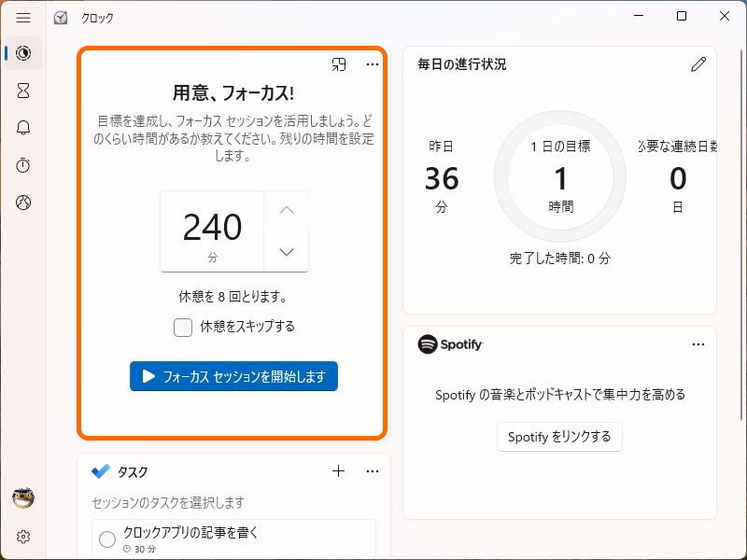This screenshot has height=560, width=747.
Task: Open the timer hourglass icon in sidebar
Action: [22, 91]
